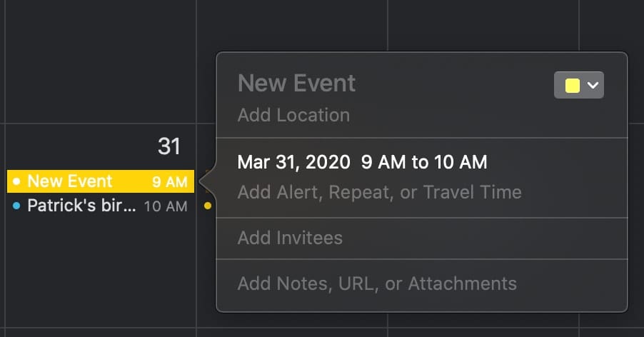Edit the New Event title in popover

pyautogui.click(x=296, y=84)
